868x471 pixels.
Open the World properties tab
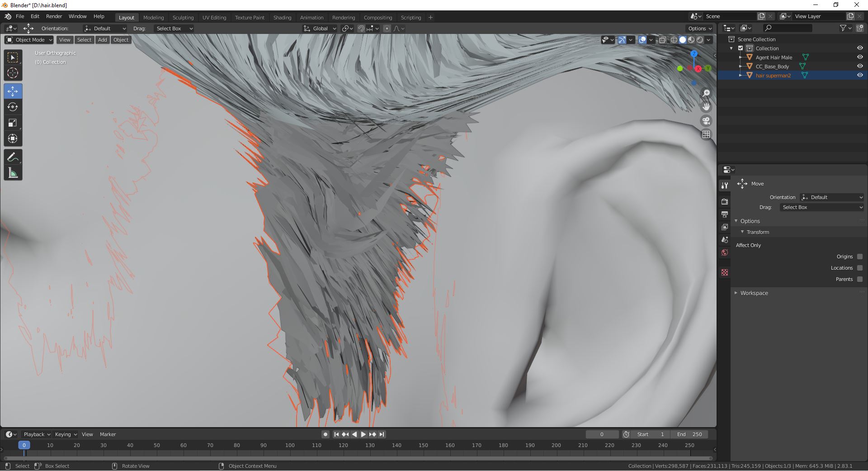pos(725,252)
